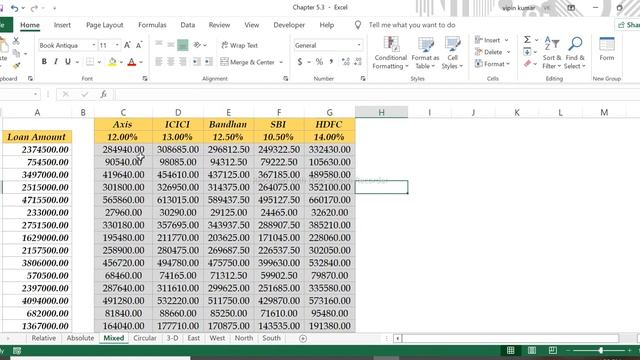The width and height of the screenshot is (640, 360).
Task: Open the Borders dropdown
Action: [x=99, y=62]
